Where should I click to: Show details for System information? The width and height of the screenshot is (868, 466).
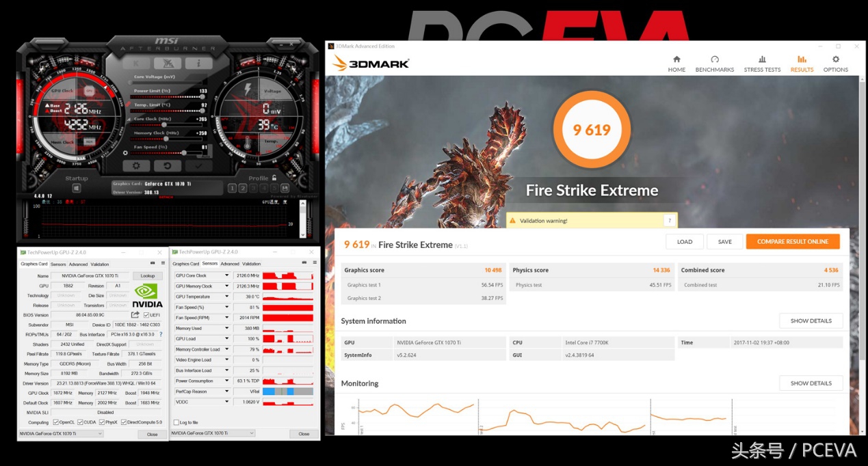coord(811,320)
